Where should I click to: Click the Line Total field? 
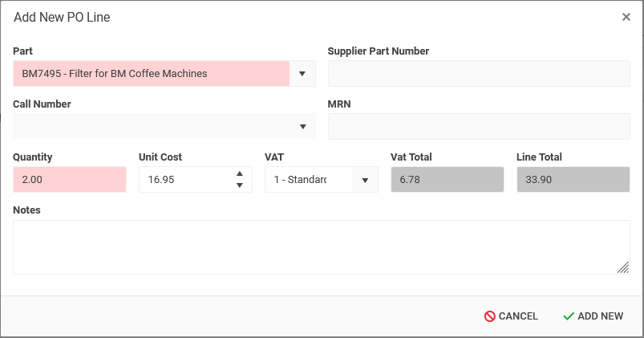point(573,180)
